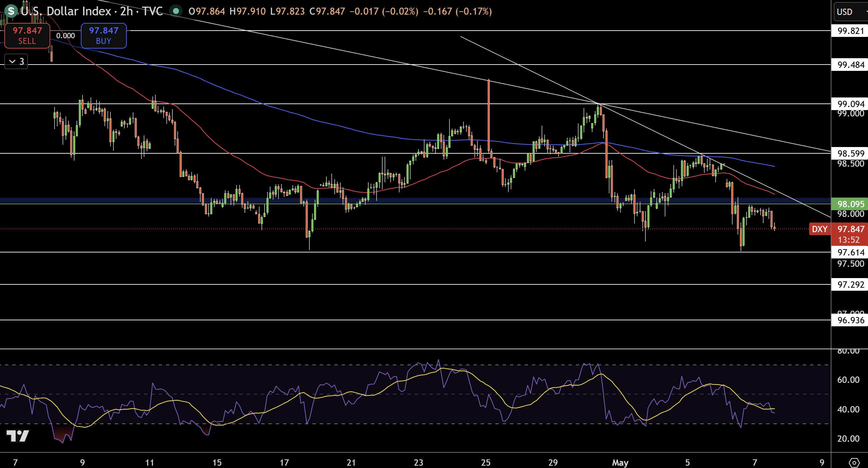Click the 2h interval in chart title
The height and width of the screenshot is (468, 868).
pyautogui.click(x=126, y=11)
